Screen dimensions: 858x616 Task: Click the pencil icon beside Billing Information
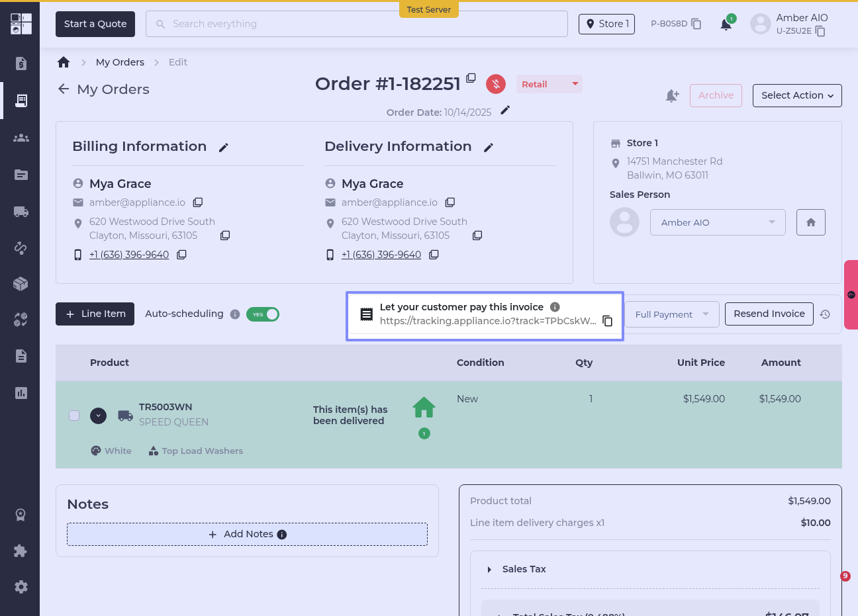coord(224,148)
